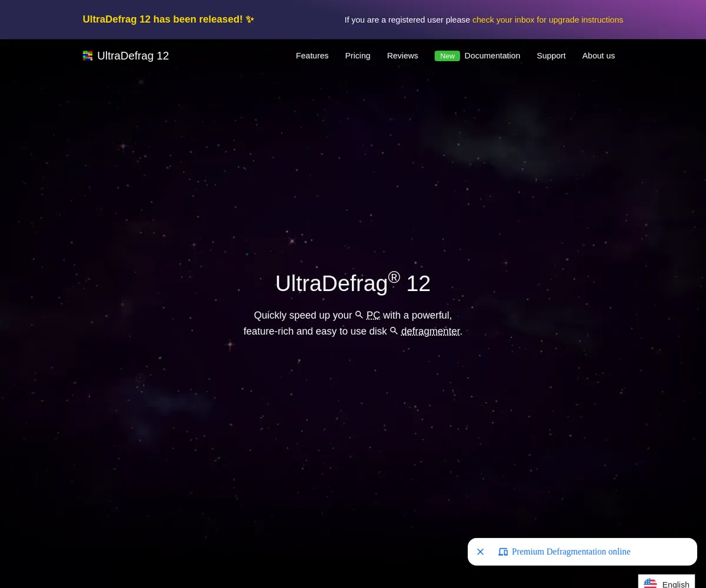
Task: Click the underlined defragmenter term
Action: 430,331
